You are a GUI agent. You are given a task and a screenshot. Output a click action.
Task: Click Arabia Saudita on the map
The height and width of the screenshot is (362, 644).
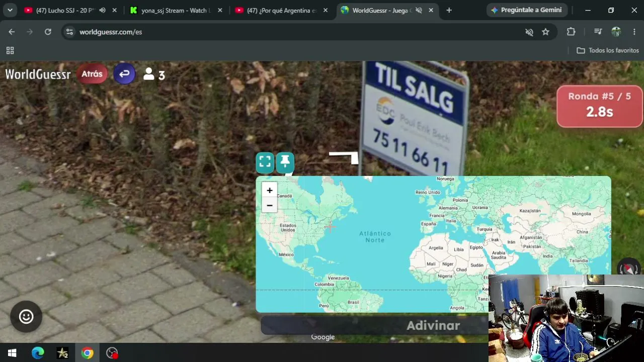498,255
